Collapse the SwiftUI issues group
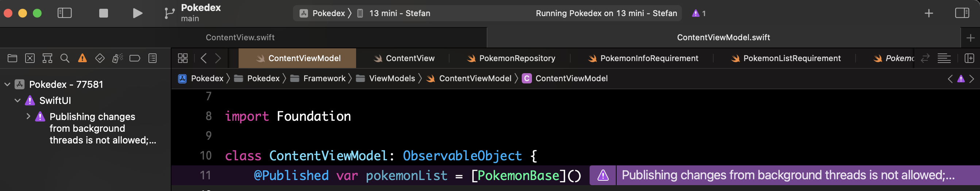Image resolution: width=980 pixels, height=191 pixels. click(x=18, y=101)
